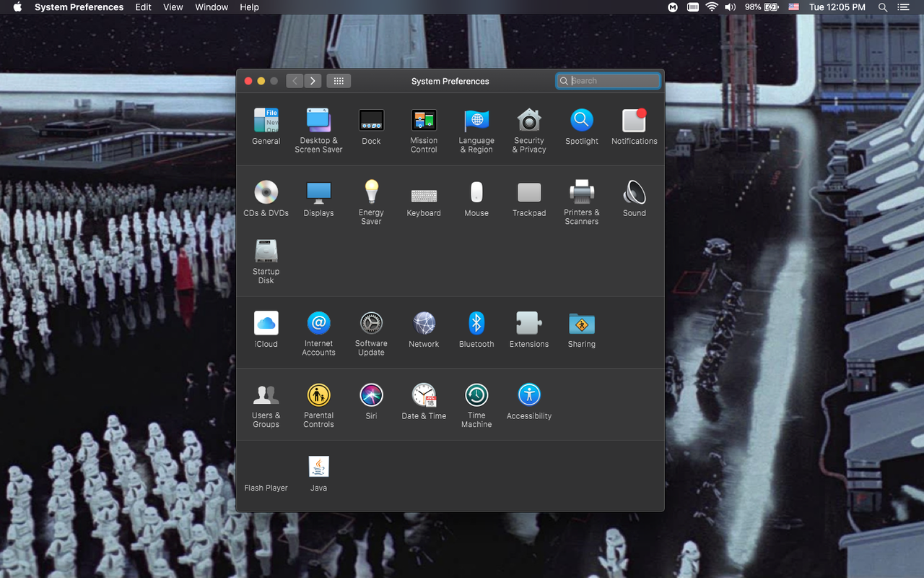Open Users & Groups preferences
The image size is (924, 578).
tap(266, 395)
